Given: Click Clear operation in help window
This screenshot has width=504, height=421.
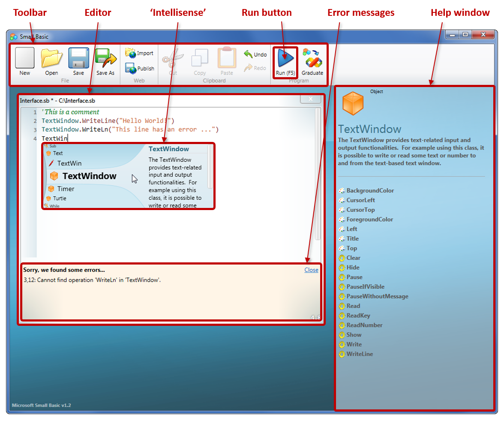Looking at the screenshot, I should coord(350,258).
